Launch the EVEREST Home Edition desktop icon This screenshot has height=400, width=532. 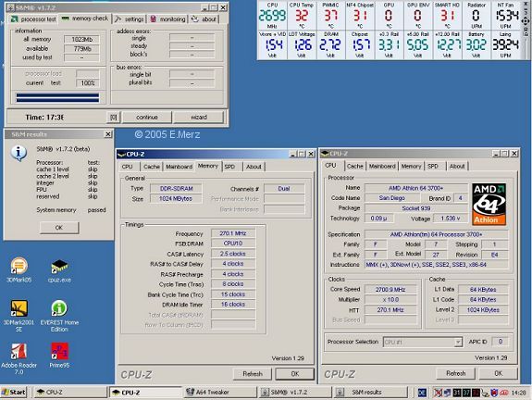coord(59,316)
